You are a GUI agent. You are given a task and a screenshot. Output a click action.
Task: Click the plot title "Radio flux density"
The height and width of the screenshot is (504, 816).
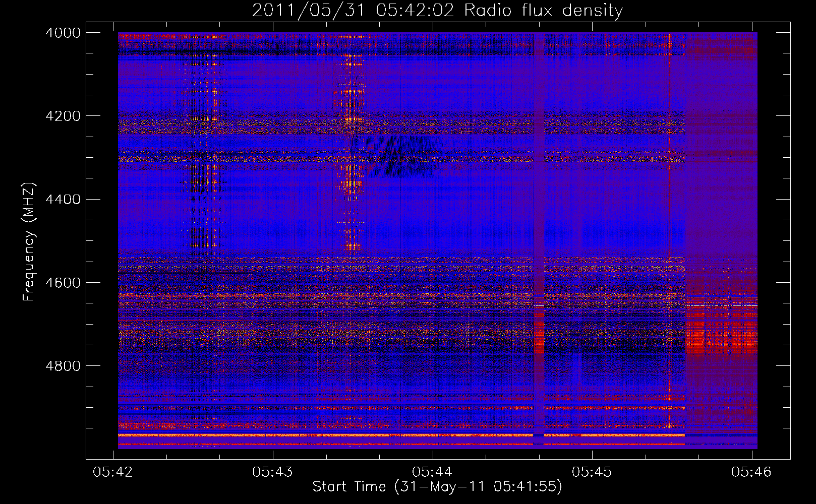coord(544,11)
